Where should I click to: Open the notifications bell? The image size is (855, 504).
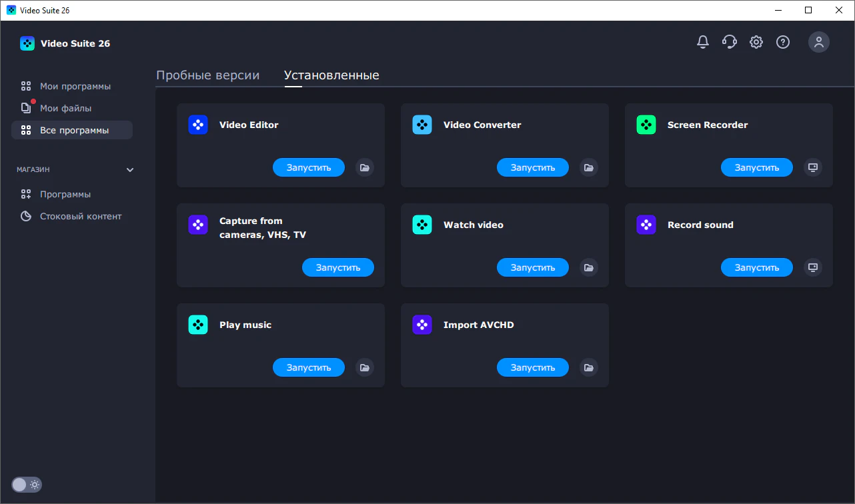pos(703,42)
